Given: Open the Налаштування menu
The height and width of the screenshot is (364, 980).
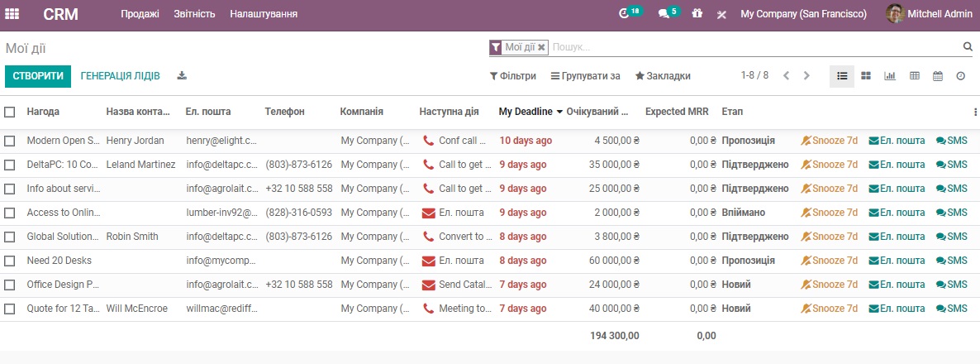Looking at the screenshot, I should pyautogui.click(x=264, y=14).
